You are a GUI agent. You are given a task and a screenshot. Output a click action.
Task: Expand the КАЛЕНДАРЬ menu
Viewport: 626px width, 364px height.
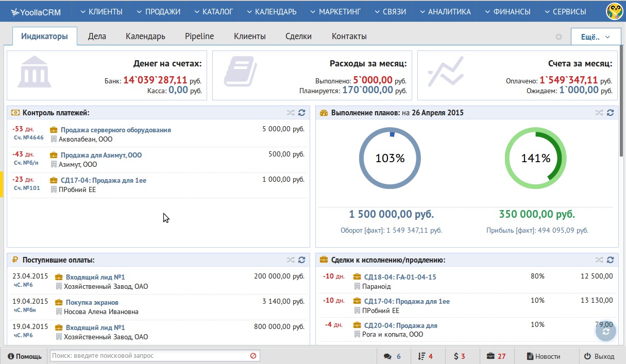click(x=272, y=11)
